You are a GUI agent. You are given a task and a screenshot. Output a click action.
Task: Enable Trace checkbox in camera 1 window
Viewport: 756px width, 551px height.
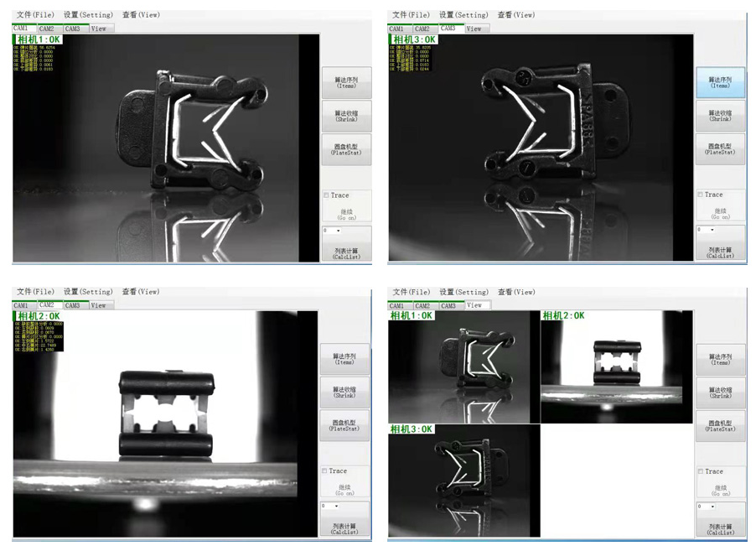[x=327, y=195]
